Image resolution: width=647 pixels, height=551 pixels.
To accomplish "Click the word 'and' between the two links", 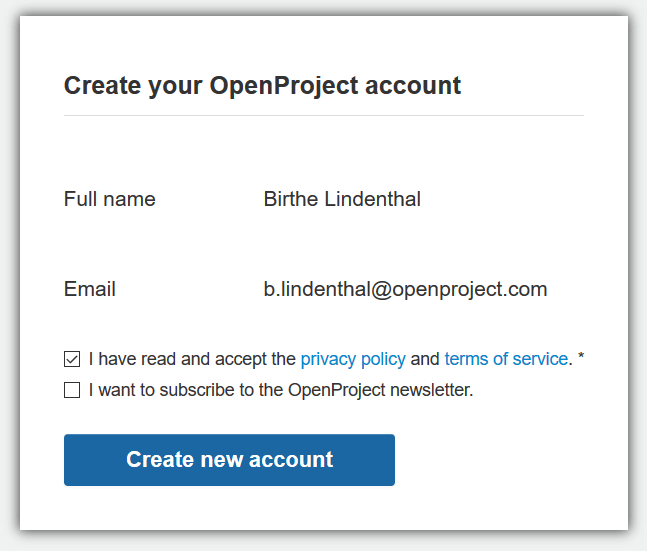I will coord(425,359).
